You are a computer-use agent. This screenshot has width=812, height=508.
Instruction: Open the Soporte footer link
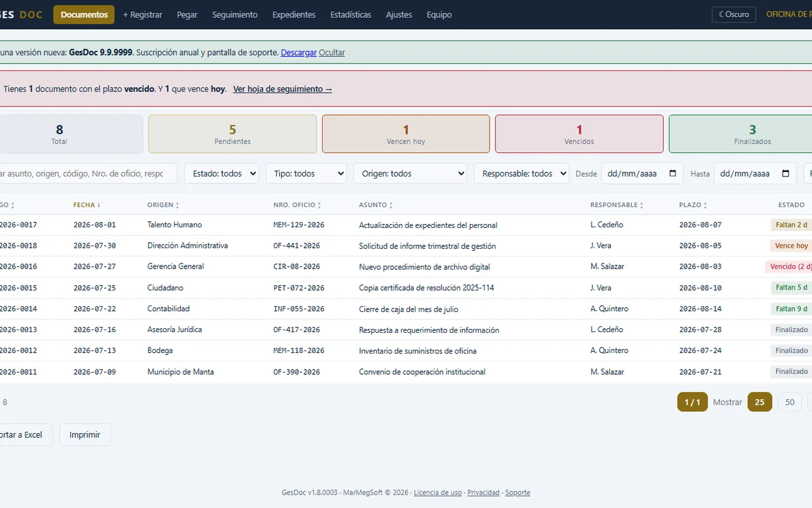click(x=518, y=493)
